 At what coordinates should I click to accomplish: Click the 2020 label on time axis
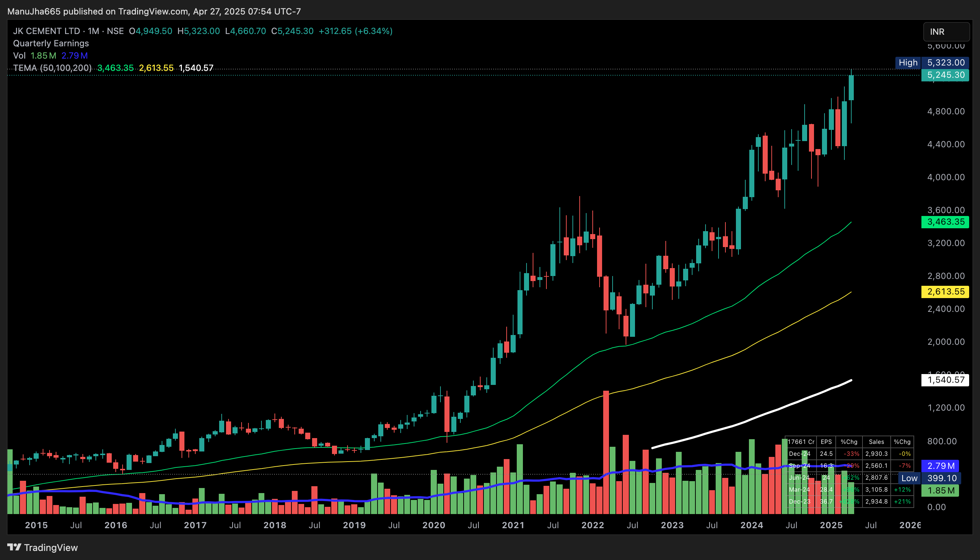434,525
